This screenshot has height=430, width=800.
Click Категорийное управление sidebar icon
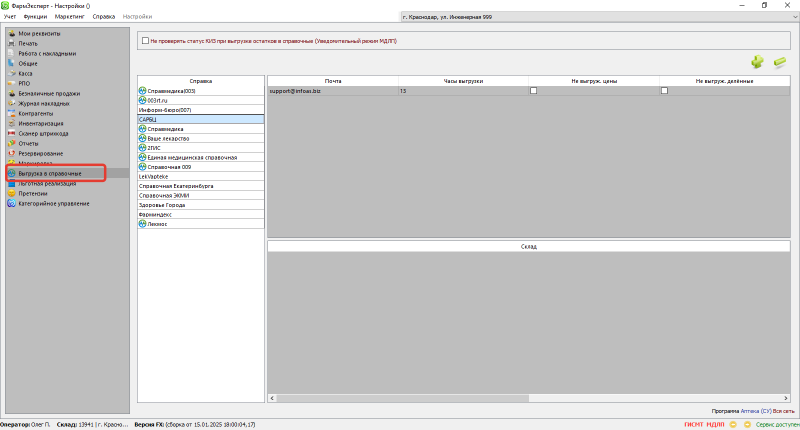pyautogui.click(x=12, y=203)
